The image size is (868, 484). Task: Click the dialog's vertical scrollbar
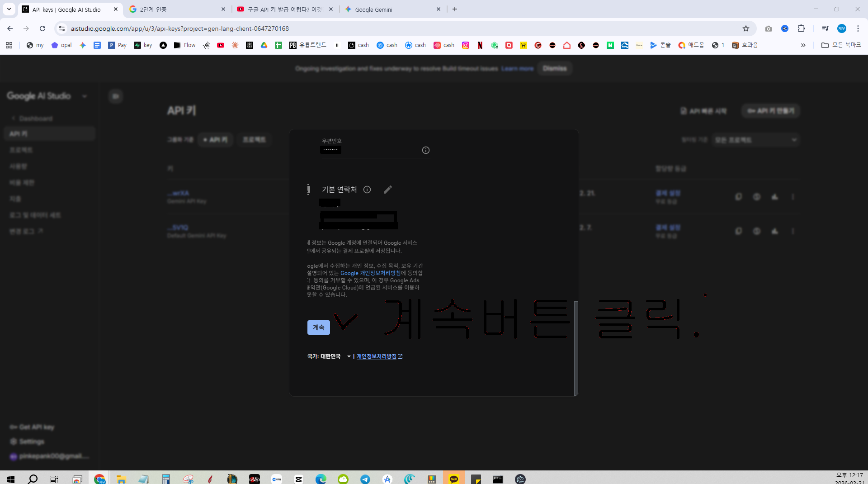(576, 348)
